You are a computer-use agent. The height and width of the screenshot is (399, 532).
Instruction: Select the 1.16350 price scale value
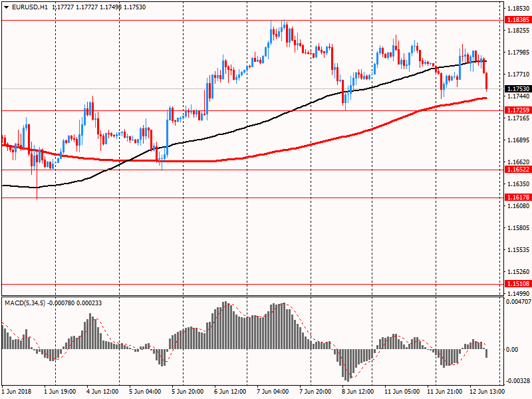tap(518, 184)
